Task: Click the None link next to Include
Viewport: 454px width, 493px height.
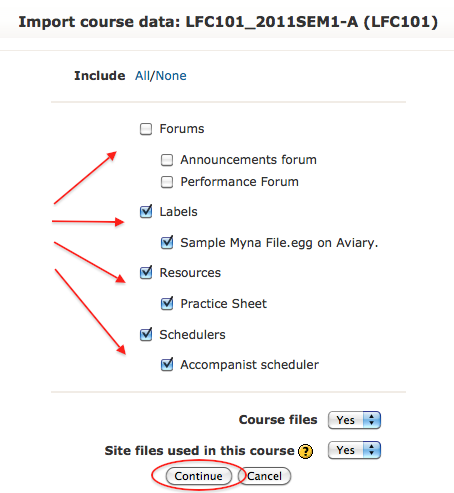Action: (171, 76)
